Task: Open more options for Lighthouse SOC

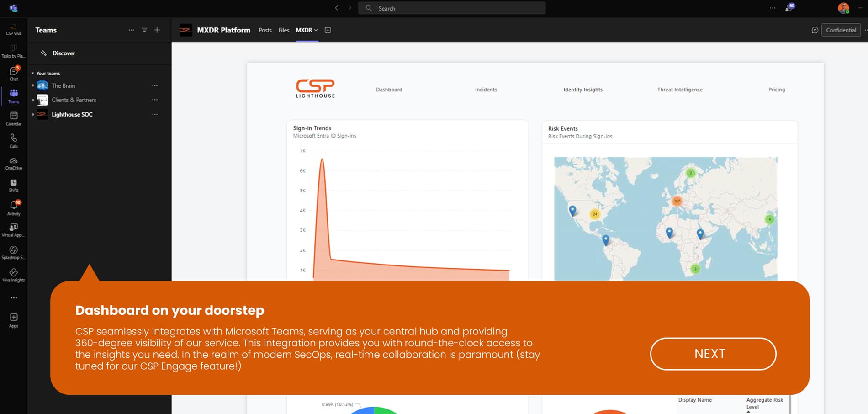Action: pos(155,114)
